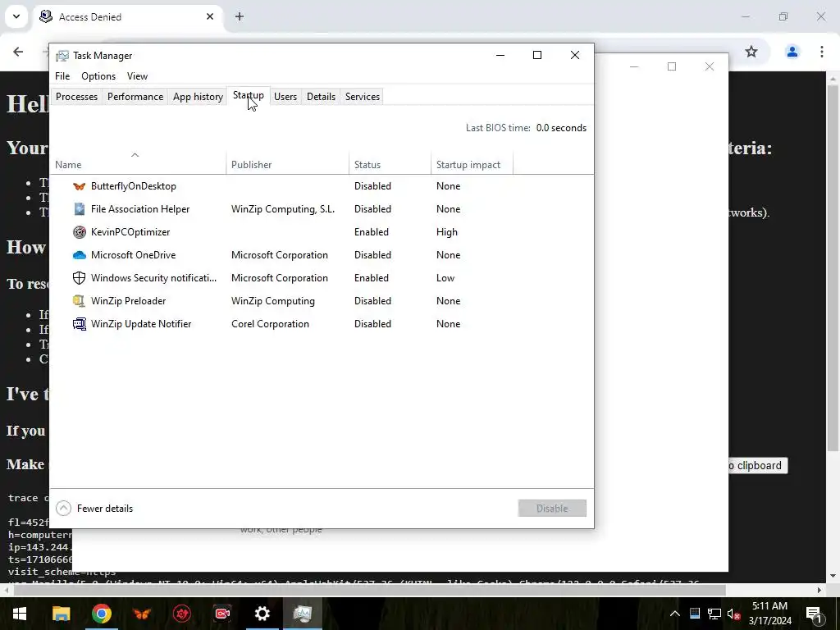Switch to the Details tab
This screenshot has height=630, width=840.
coord(321,97)
